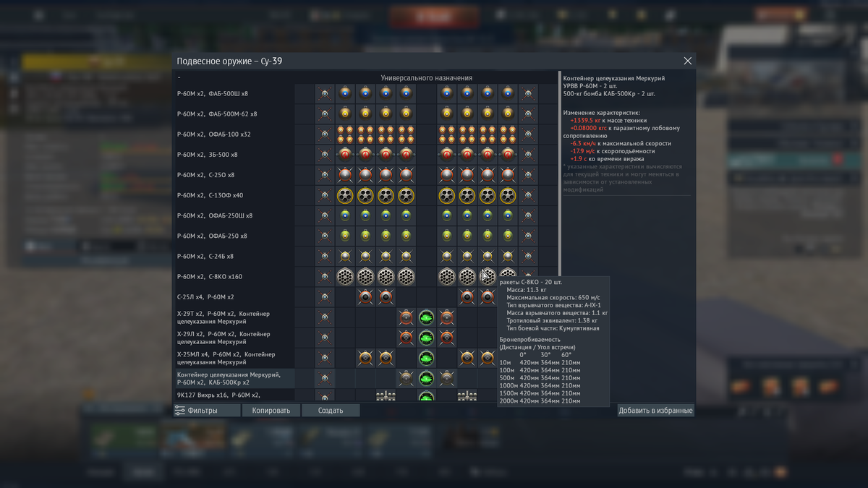The width and height of the screenshot is (868, 488).
Task: Click Р-60М missile icon in Х-29Л x2 row
Action: pyautogui.click(x=325, y=337)
